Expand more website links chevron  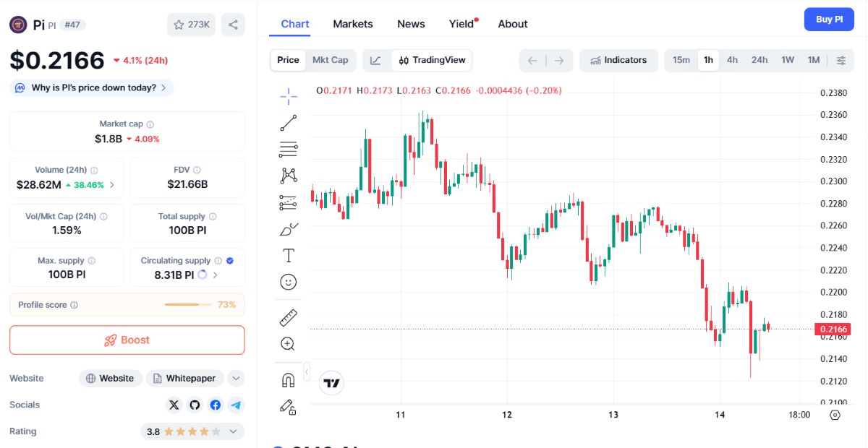(236, 378)
